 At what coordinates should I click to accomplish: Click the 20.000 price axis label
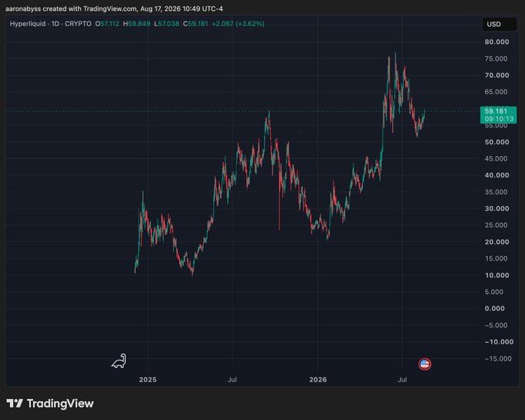[x=497, y=242]
